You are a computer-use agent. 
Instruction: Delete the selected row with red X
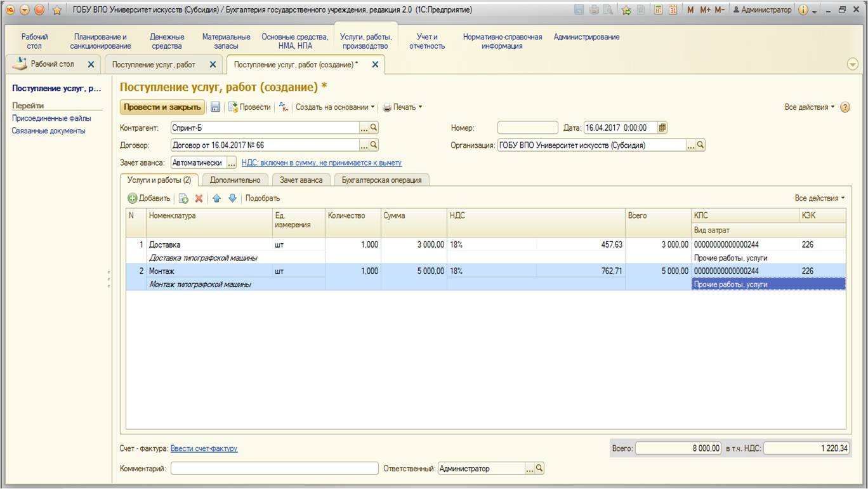pos(199,198)
